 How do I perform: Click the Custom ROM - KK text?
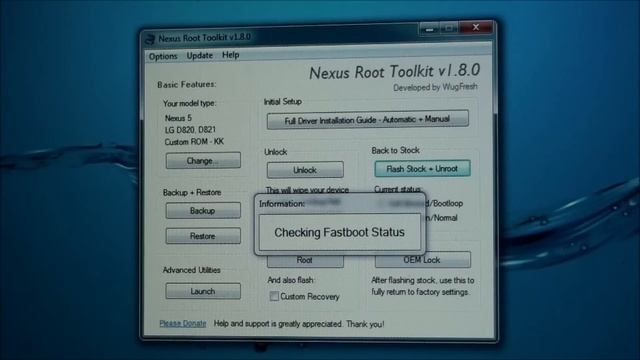pyautogui.click(x=194, y=142)
